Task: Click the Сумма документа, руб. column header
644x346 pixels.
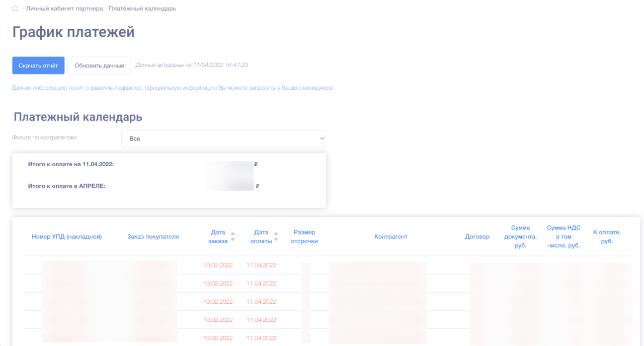Action: pos(520,237)
